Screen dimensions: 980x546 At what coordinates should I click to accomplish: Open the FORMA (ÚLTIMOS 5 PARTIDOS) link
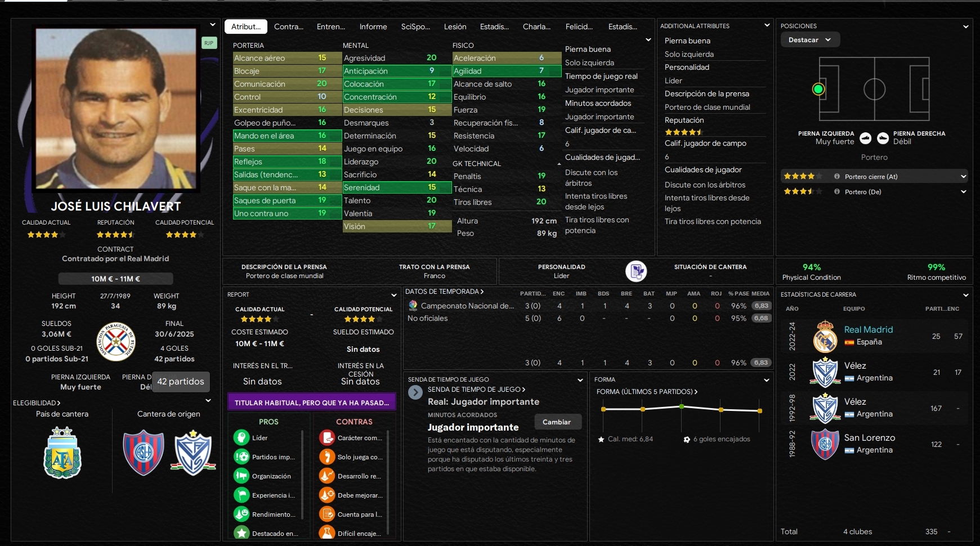(647, 392)
